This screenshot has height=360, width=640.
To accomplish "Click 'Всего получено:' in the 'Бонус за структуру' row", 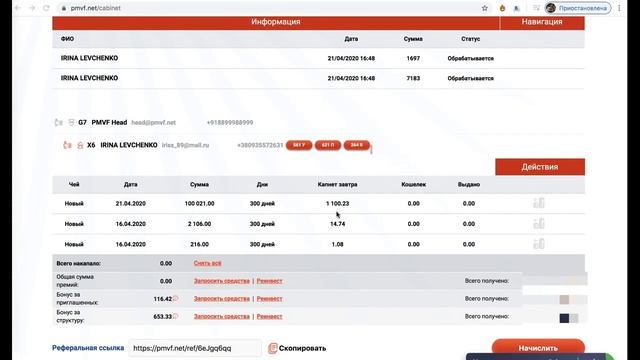I will pos(487,316).
